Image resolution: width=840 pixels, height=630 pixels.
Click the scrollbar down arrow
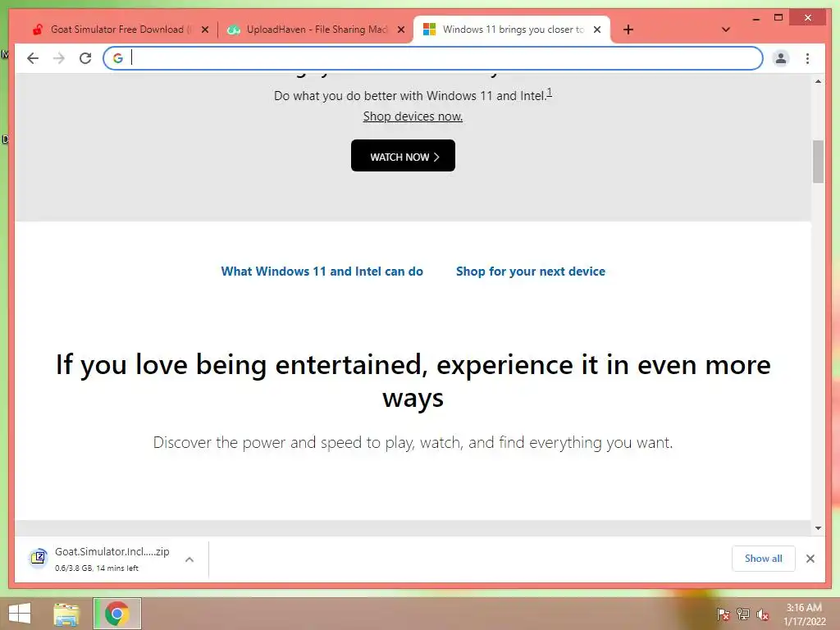[818, 528]
